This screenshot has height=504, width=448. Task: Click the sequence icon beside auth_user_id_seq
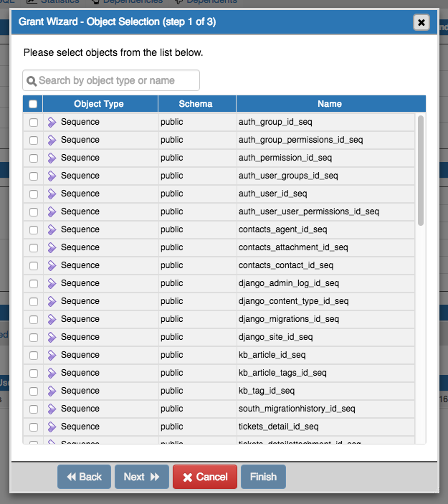click(x=52, y=194)
